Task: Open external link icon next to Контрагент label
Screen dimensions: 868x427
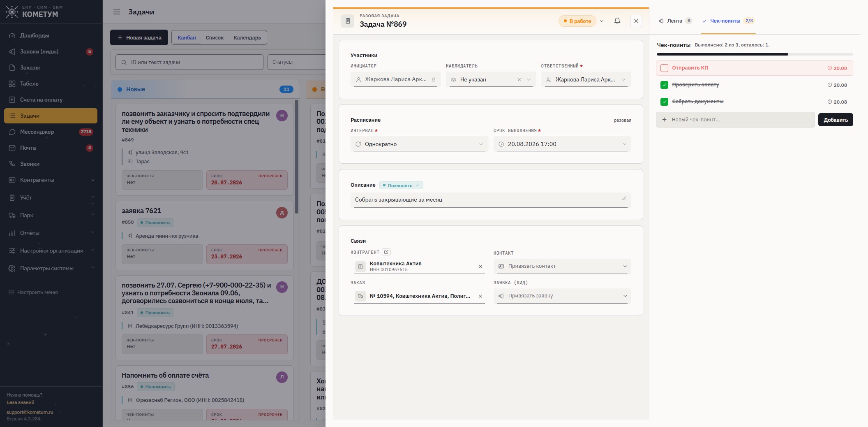Action: [x=386, y=252]
